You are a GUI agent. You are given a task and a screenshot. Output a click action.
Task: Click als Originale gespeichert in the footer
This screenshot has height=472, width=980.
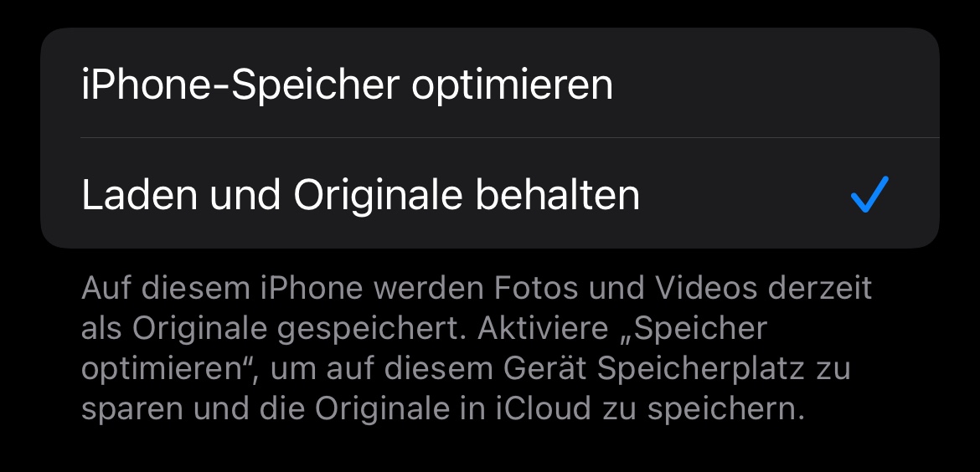coord(274,328)
